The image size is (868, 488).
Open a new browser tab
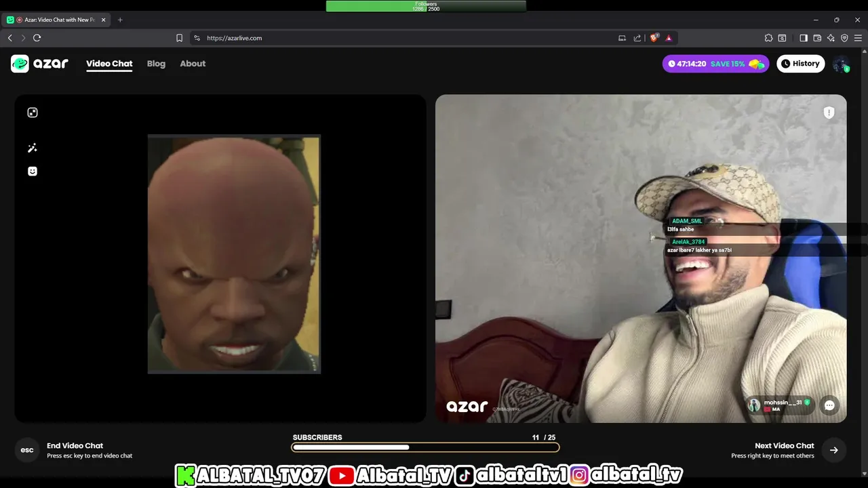(x=120, y=20)
